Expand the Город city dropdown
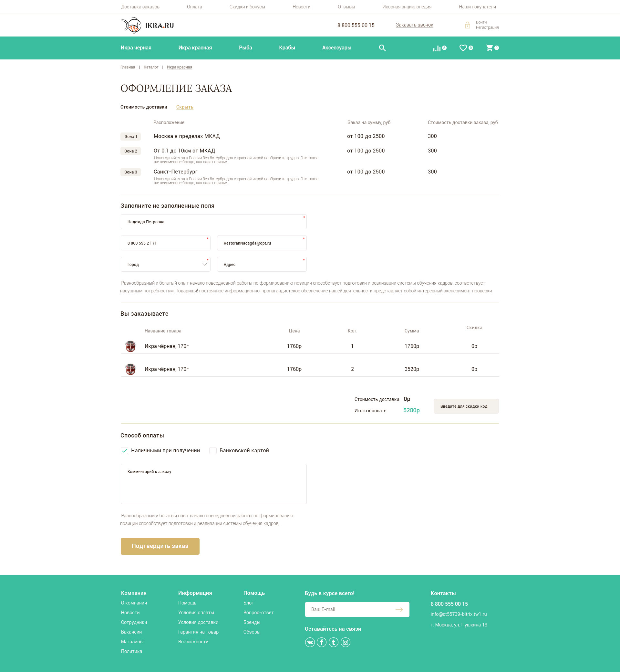 click(x=165, y=265)
